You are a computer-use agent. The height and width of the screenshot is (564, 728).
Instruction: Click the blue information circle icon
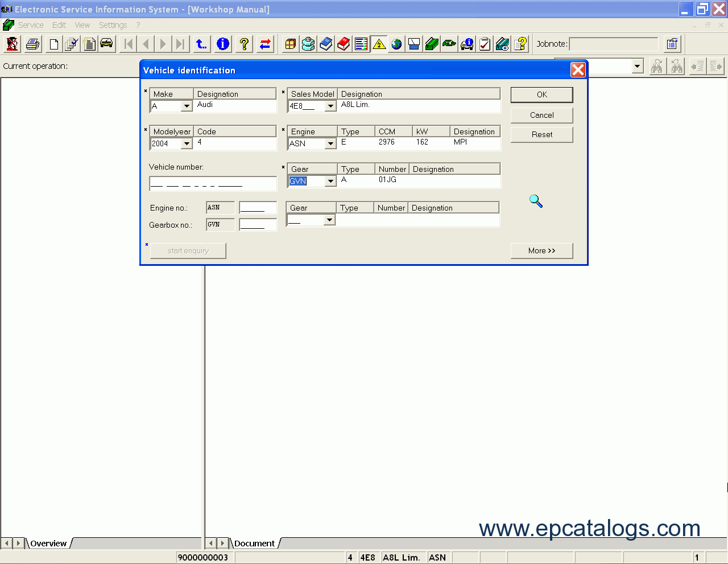click(x=223, y=44)
